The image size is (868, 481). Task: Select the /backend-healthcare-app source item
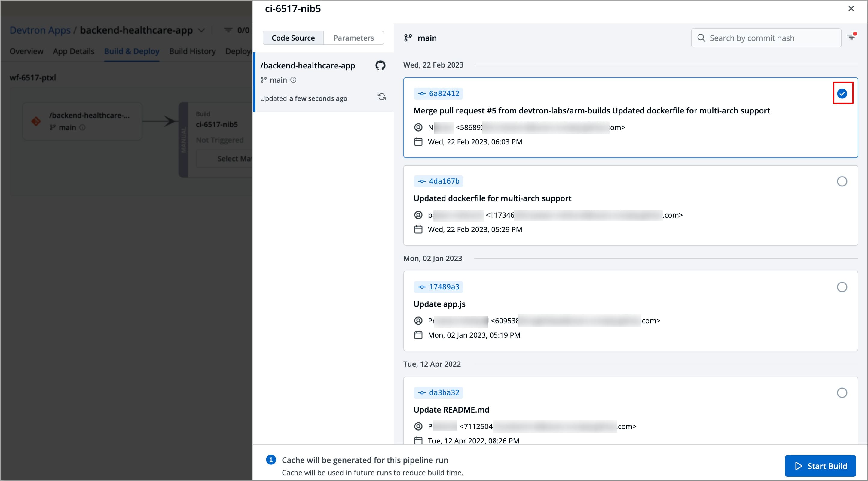(323, 82)
